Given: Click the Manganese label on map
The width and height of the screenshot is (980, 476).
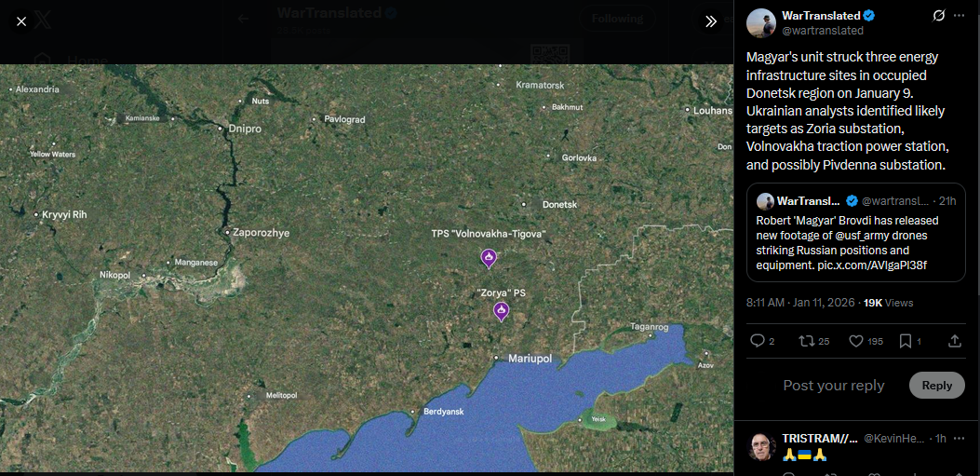Looking at the screenshot, I should click(196, 263).
